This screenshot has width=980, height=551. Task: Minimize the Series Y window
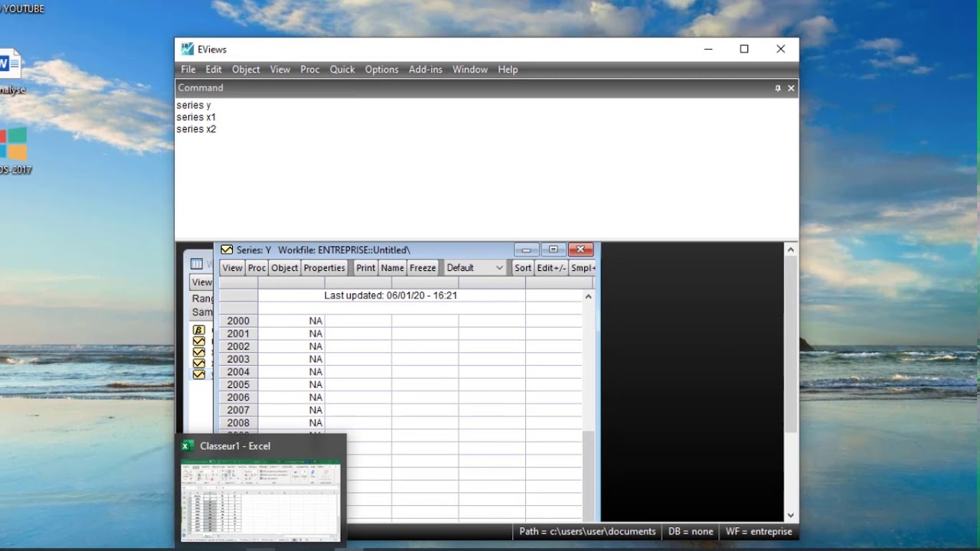coord(526,249)
